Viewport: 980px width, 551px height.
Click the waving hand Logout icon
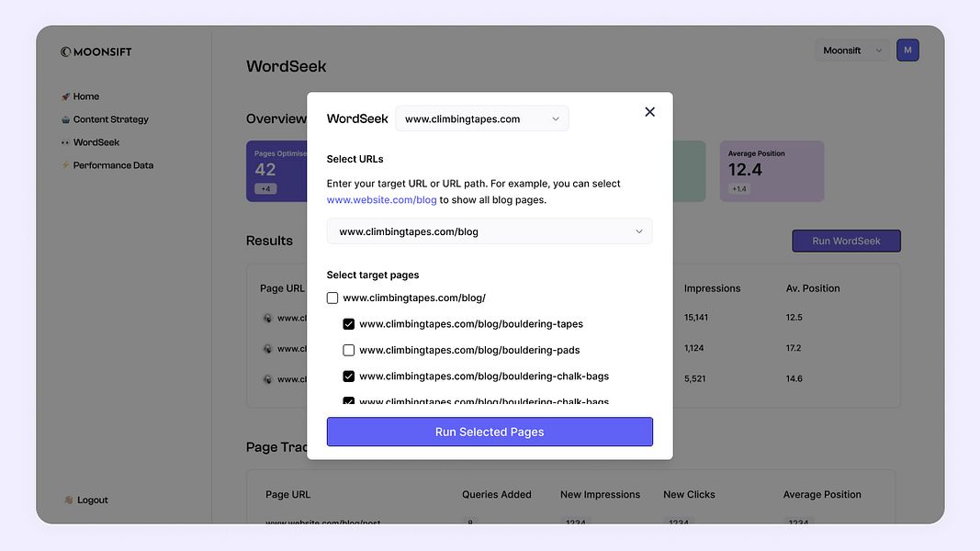[67, 500]
